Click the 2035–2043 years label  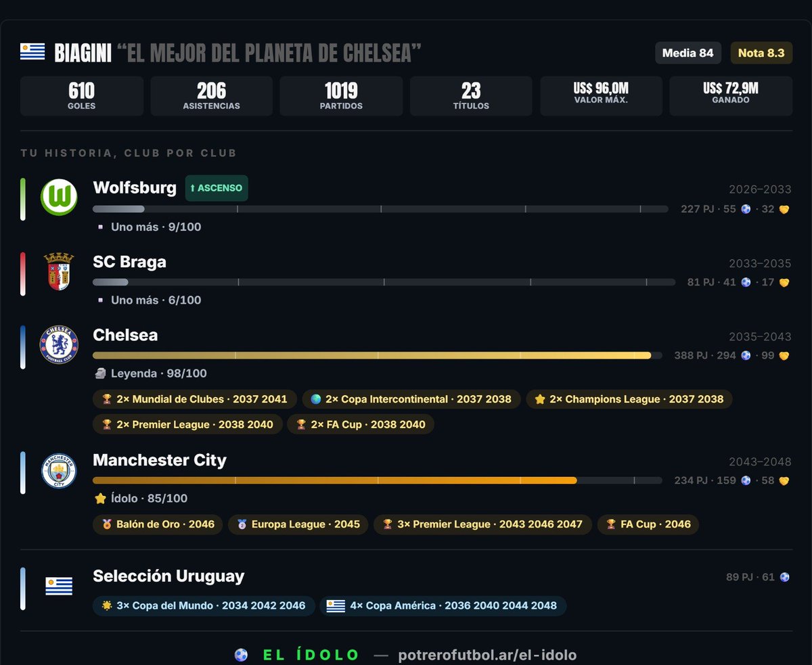tap(760, 337)
